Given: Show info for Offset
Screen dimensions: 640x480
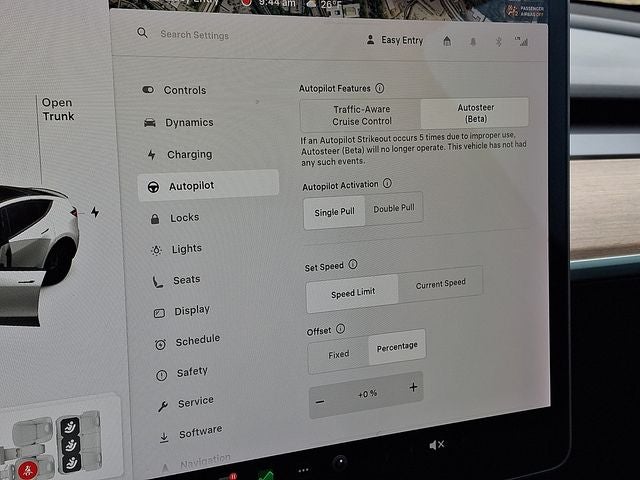Looking at the screenshot, I should coord(340,329).
